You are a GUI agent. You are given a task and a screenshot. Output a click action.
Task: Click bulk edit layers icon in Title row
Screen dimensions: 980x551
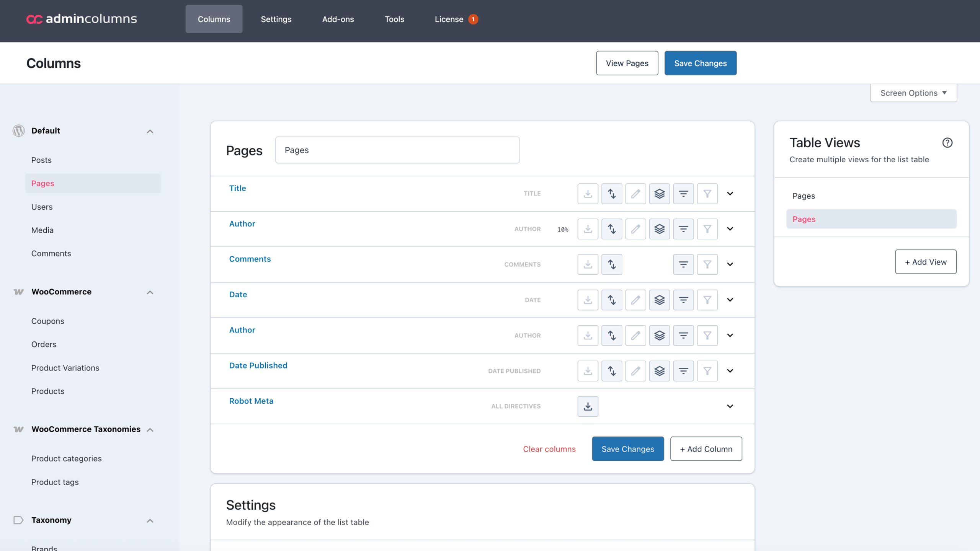coord(659,194)
